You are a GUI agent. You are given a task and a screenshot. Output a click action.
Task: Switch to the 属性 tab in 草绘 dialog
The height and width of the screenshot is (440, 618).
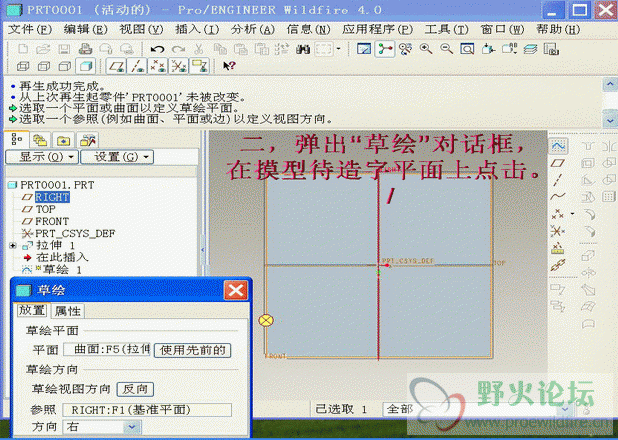pos(68,311)
